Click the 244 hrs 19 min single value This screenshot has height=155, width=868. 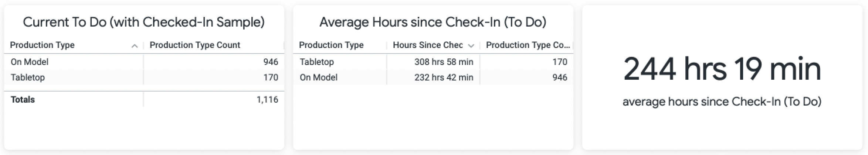pos(722,69)
